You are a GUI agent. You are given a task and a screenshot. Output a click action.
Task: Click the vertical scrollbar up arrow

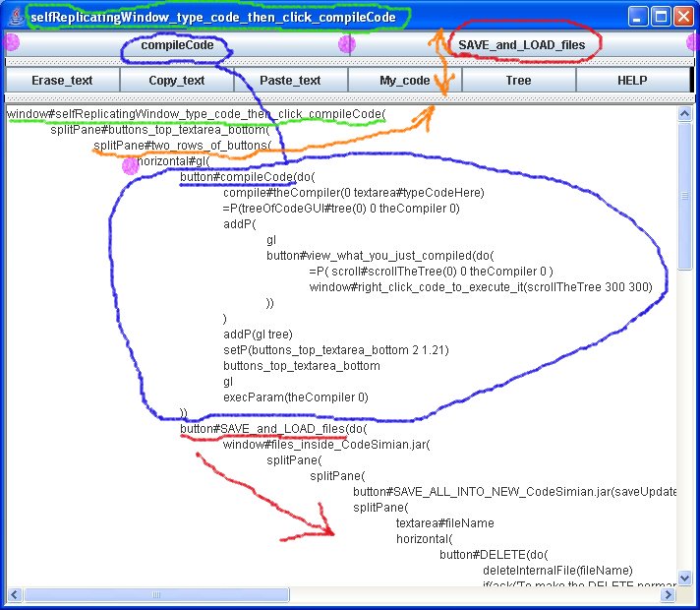685,114
